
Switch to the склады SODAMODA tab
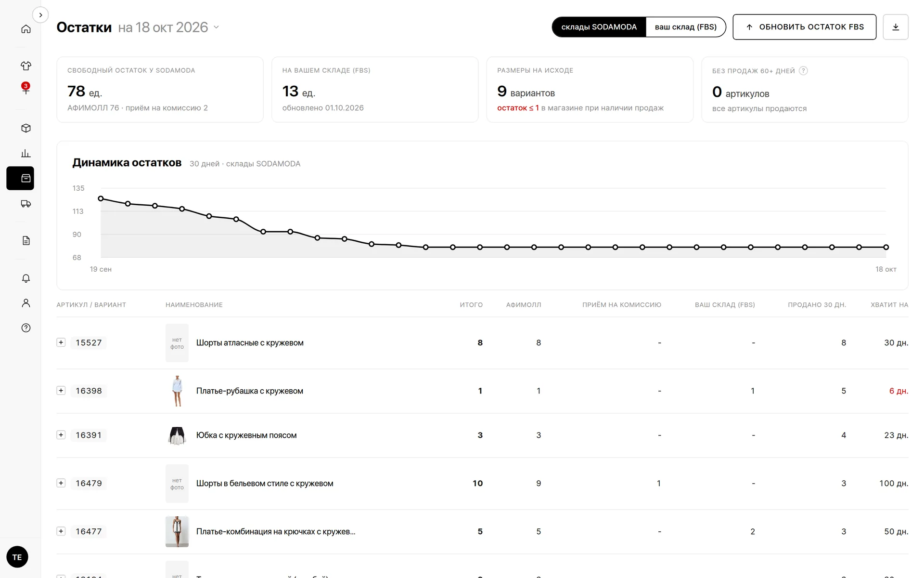pyautogui.click(x=599, y=27)
